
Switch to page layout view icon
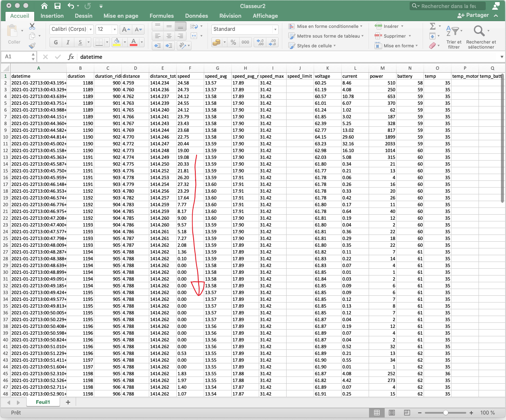click(x=392, y=412)
